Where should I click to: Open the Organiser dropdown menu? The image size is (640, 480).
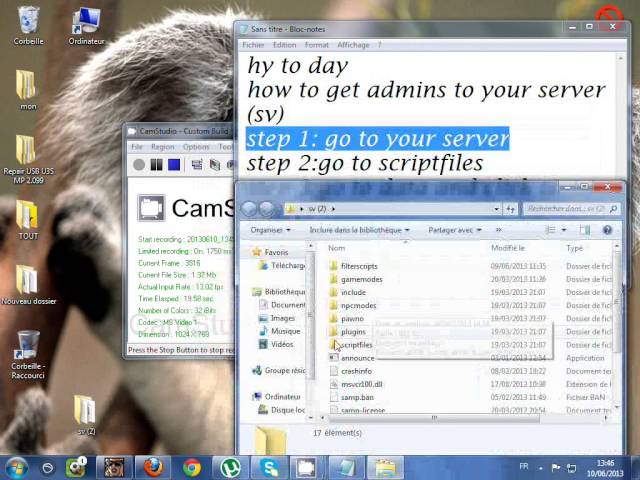(x=270, y=230)
